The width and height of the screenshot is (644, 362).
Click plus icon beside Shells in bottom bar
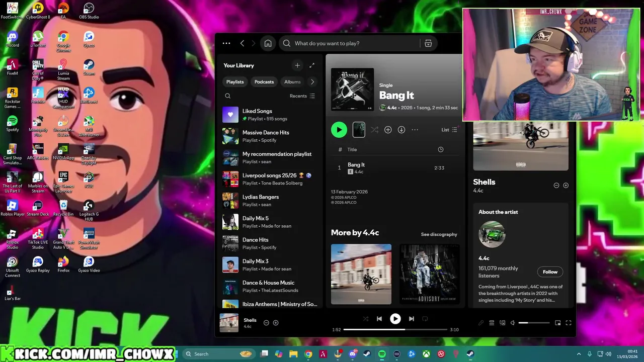coord(276,323)
